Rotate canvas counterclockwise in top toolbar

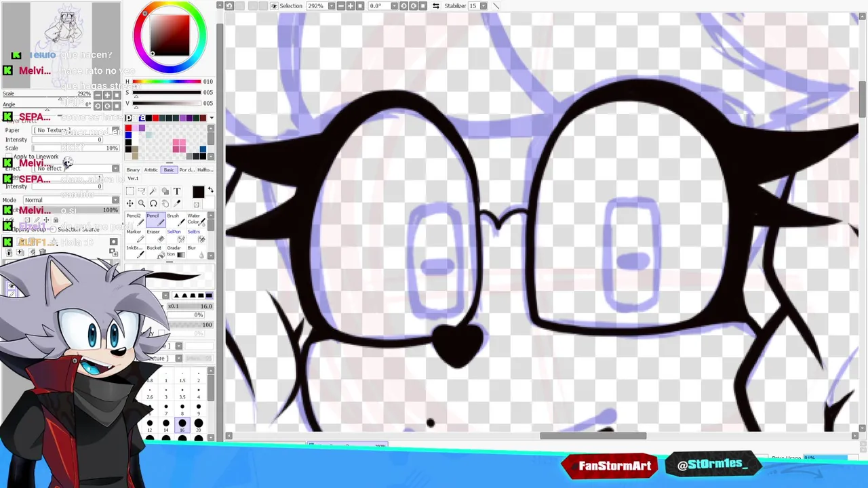coord(403,5)
